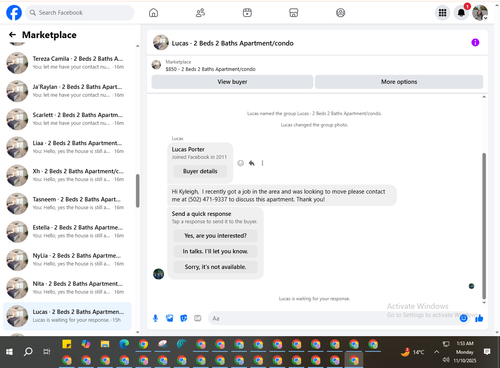
Task: Click sender avatar beside quick responses
Action: 158,274
